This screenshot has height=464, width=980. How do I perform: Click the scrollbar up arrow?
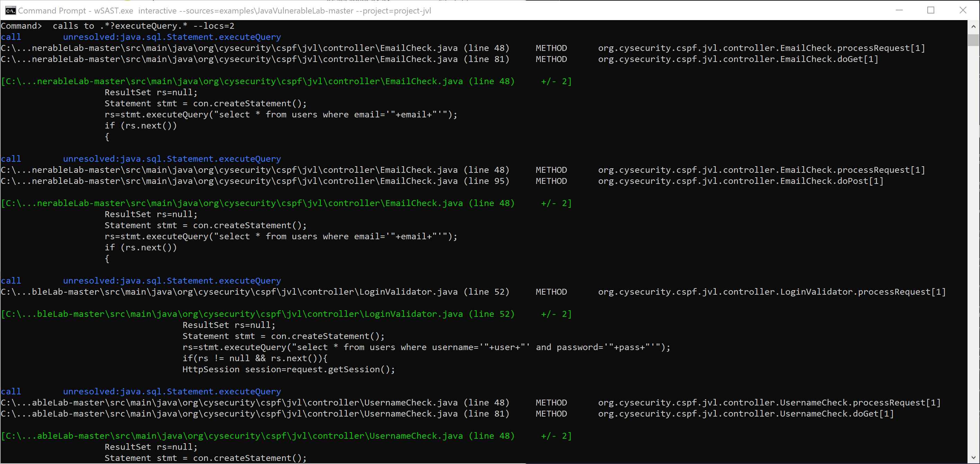[973, 27]
